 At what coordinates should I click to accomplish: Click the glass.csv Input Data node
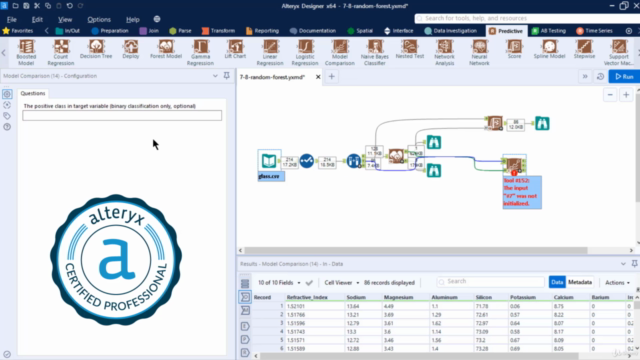click(x=269, y=160)
